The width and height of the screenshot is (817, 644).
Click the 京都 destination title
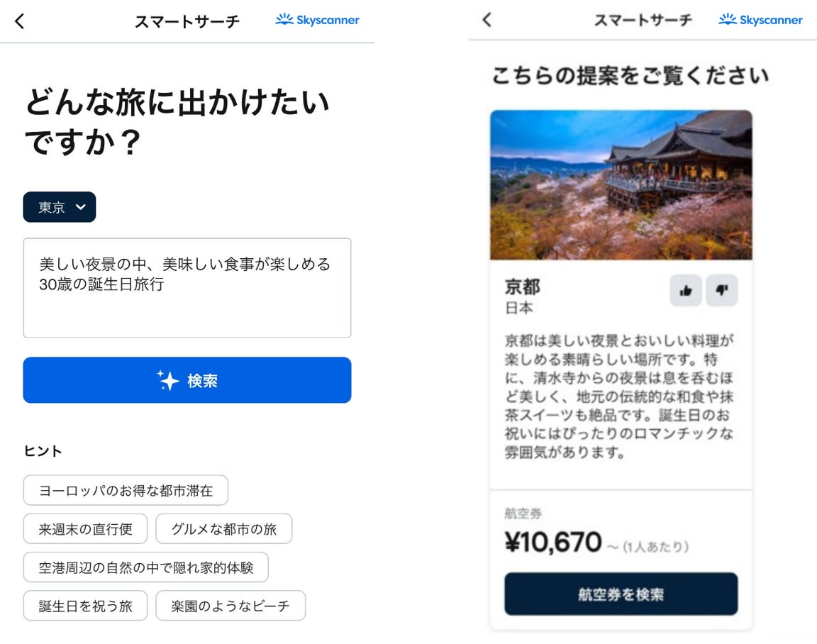523,287
